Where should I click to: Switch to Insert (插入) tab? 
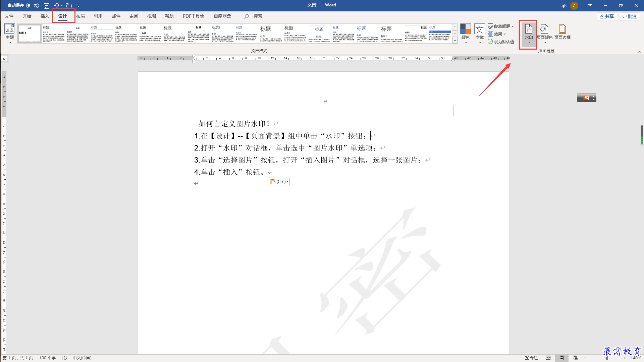click(x=45, y=16)
